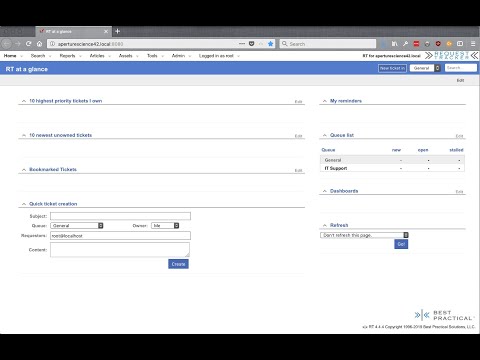Open the General queue dropdown in header
This screenshot has width=480, height=360.
[x=425, y=68]
